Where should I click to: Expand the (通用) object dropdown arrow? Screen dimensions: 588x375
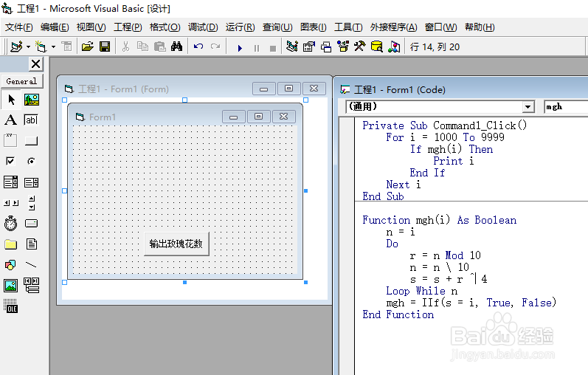(528, 107)
